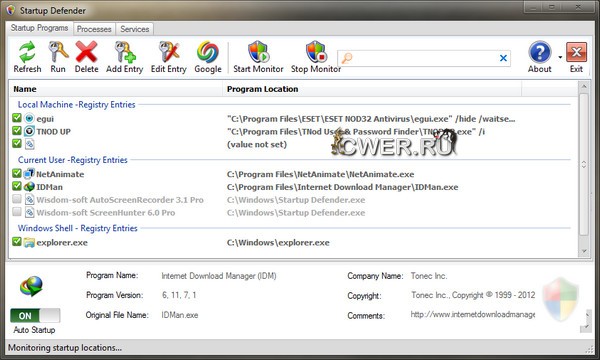
Task: Click the Startup Defender title bar icon
Action: pyautogui.click(x=11, y=10)
